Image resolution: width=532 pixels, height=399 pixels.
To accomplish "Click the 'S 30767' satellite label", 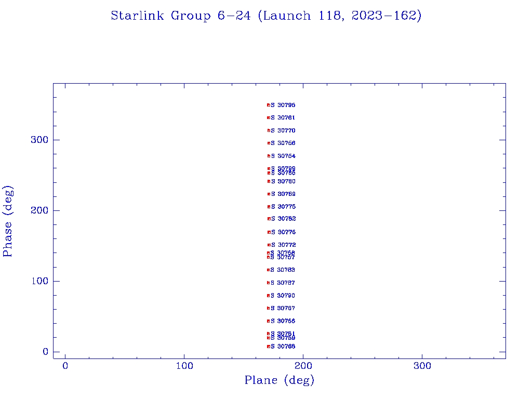I will coord(283,309).
